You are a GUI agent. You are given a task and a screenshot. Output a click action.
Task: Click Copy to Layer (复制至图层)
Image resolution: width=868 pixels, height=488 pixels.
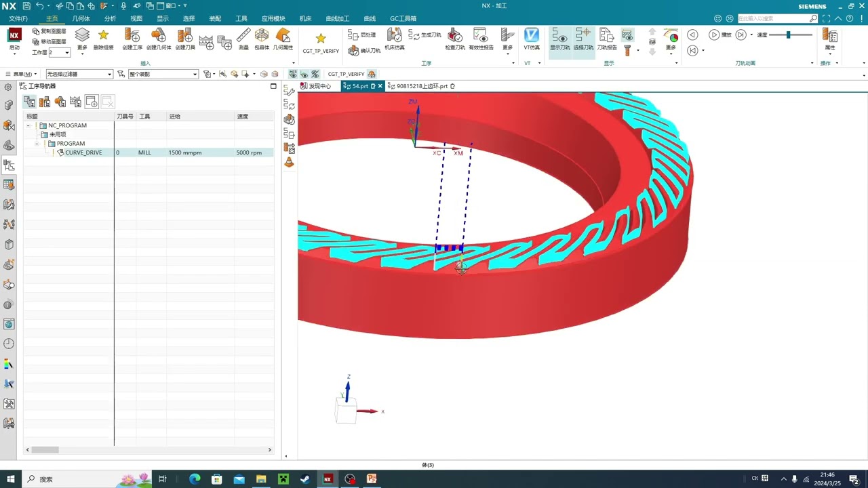point(49,31)
